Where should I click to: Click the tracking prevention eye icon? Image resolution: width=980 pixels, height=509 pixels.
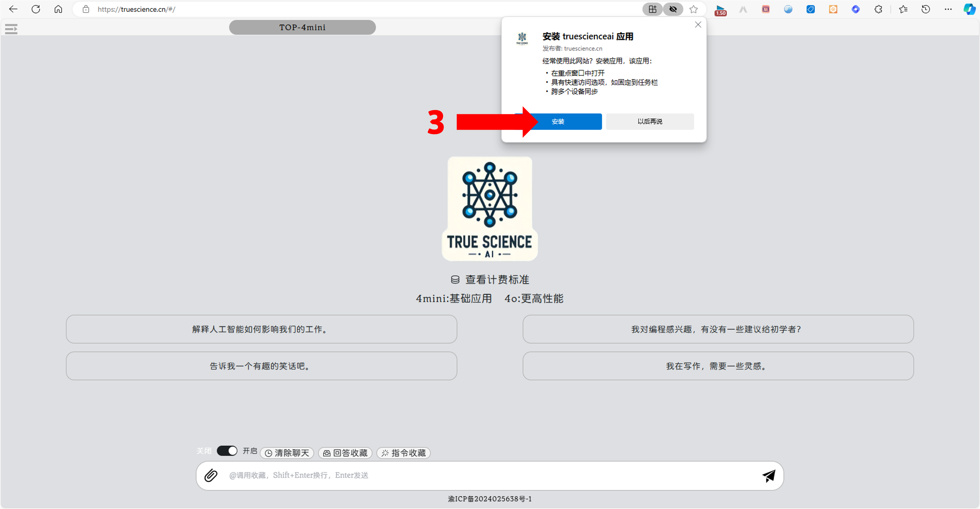point(673,9)
